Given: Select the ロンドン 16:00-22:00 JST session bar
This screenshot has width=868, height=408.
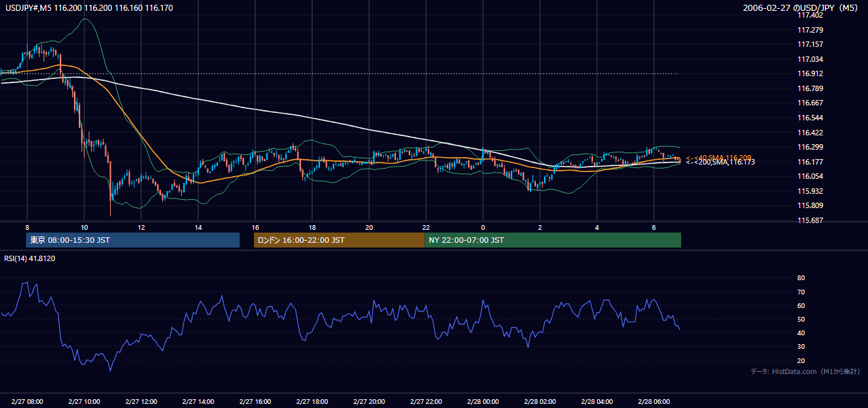Looking at the screenshot, I should pyautogui.click(x=339, y=240).
